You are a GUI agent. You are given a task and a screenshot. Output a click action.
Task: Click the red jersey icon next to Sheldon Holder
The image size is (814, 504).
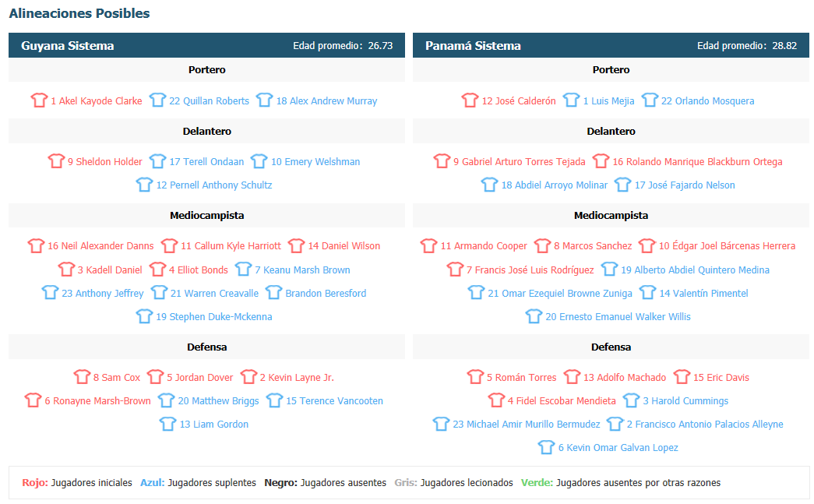56,161
